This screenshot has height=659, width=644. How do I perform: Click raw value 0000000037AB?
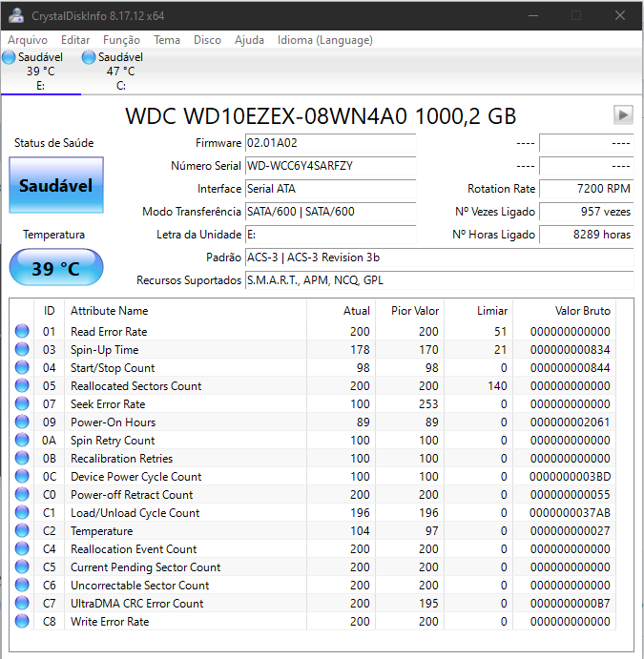coord(570,513)
